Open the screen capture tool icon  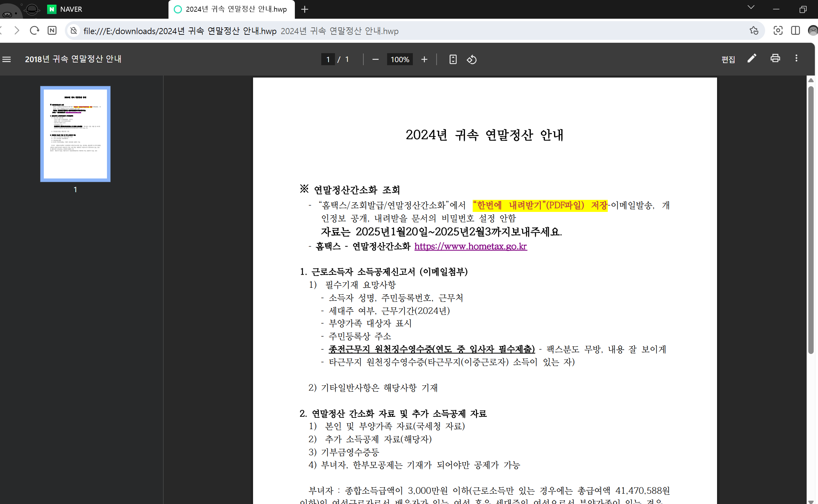pyautogui.click(x=778, y=31)
